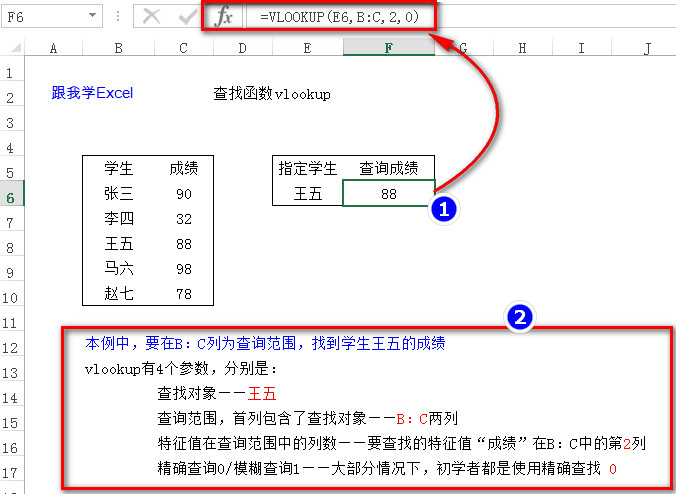The image size is (676, 494).
Task: Click the '查找函数vlookup' title cell
Action: click(x=272, y=94)
